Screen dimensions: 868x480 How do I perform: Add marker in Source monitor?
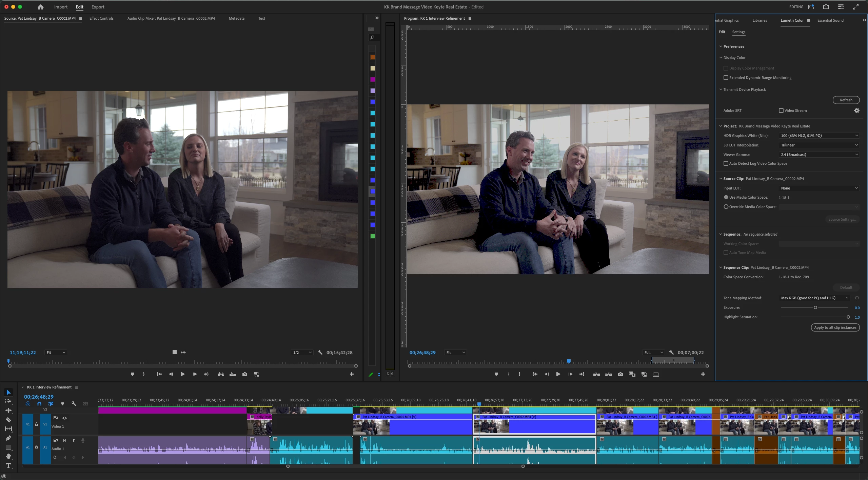(132, 374)
